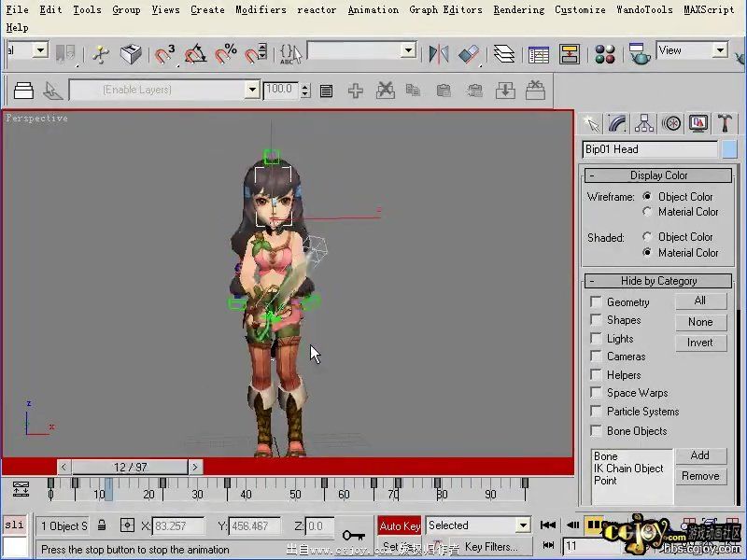Select the Mirror tool

click(x=438, y=54)
